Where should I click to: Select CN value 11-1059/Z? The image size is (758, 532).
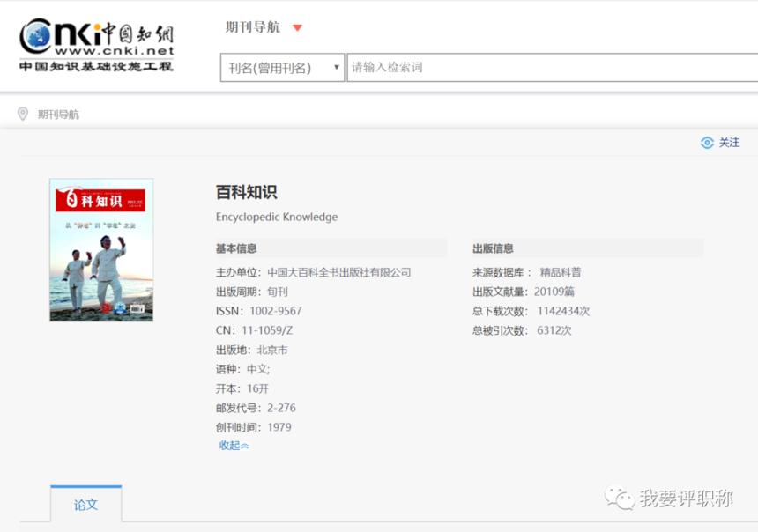267,330
